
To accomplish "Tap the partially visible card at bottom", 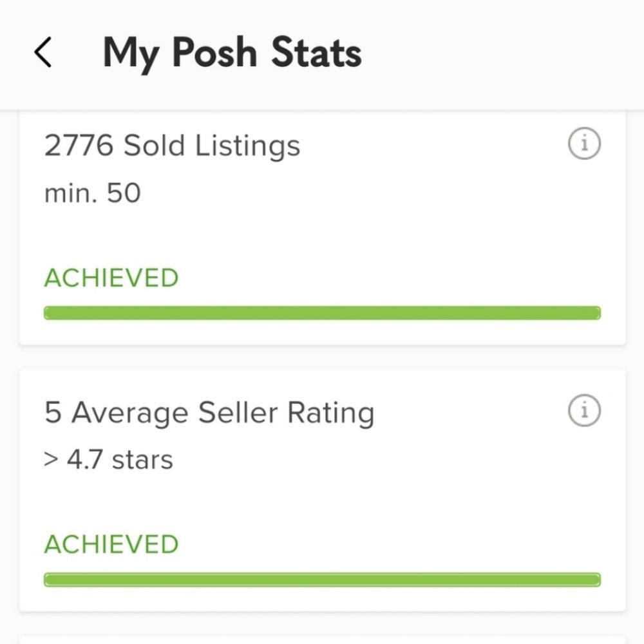I will (322, 639).
